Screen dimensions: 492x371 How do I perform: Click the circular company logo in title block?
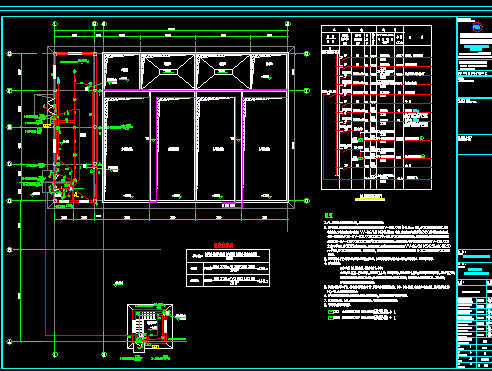pyautogui.click(x=477, y=27)
